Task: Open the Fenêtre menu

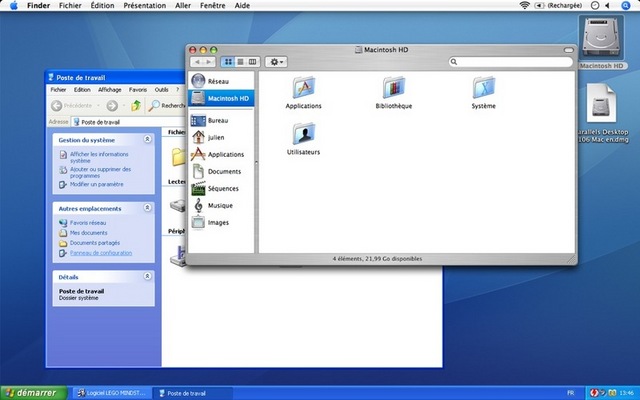Action: pyautogui.click(x=212, y=5)
